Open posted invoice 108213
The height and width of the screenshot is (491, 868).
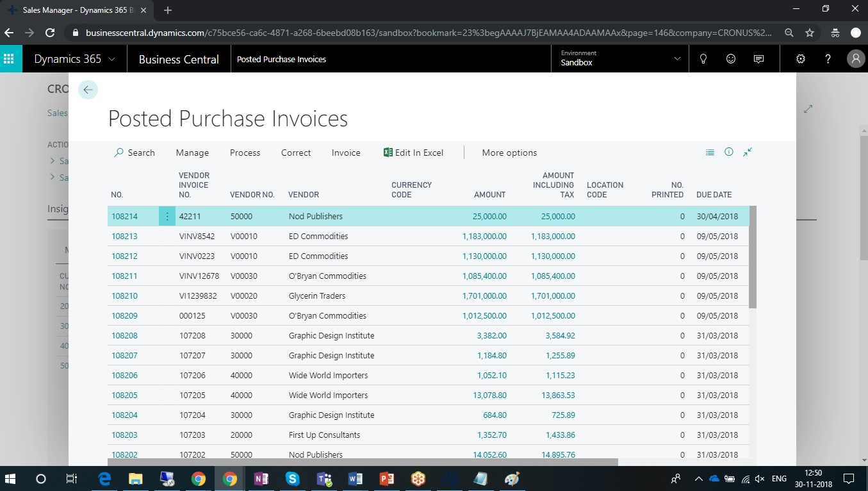[x=124, y=237]
